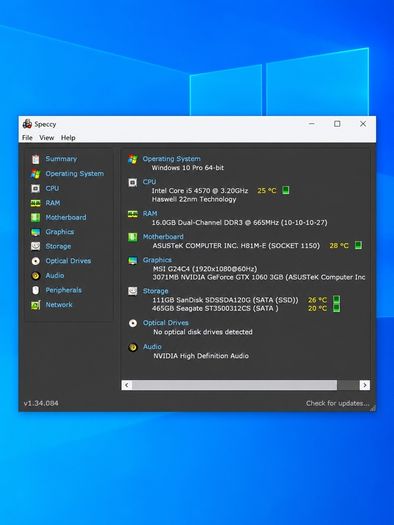Click the version number v1.34.084
The width and height of the screenshot is (394, 525).
(41, 403)
